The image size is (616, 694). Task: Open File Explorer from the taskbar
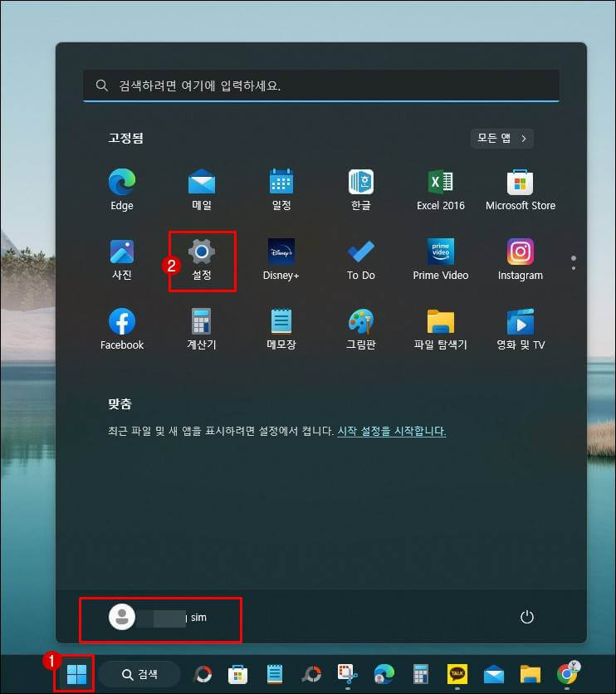(530, 674)
